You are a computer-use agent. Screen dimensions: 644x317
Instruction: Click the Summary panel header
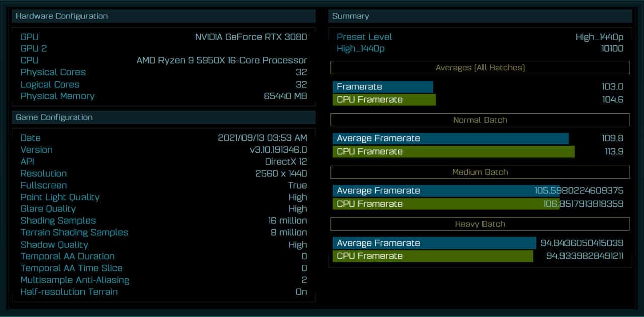pyautogui.click(x=480, y=16)
